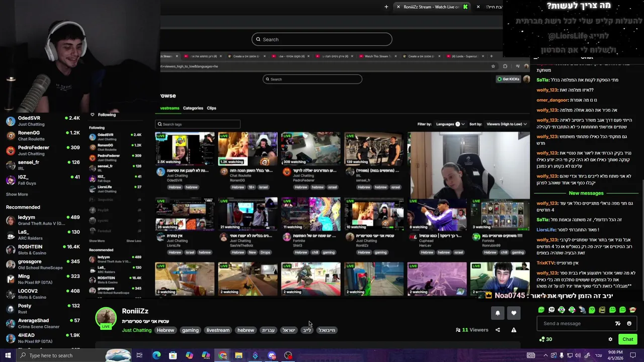Click the notification bell icon
Image resolution: width=644 pixels, height=362 pixels.
tap(498, 313)
